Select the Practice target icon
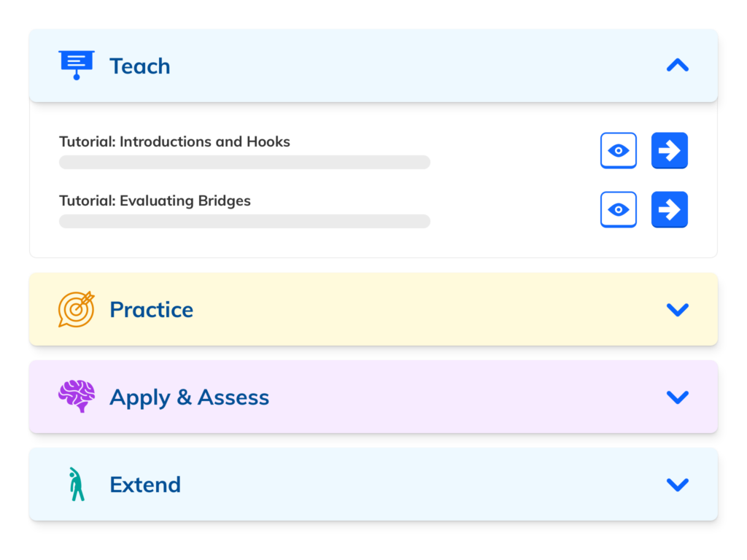 75,309
